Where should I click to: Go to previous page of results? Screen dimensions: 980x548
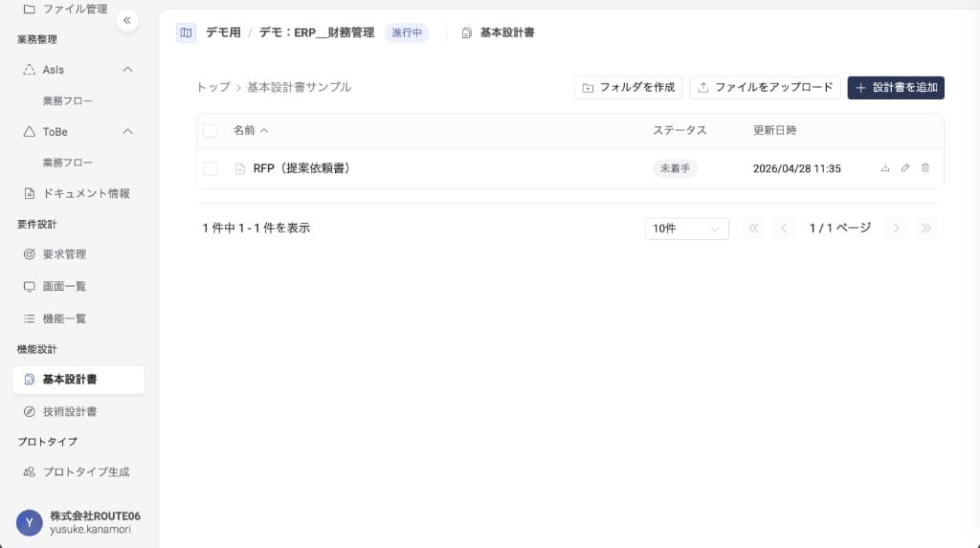(x=784, y=229)
